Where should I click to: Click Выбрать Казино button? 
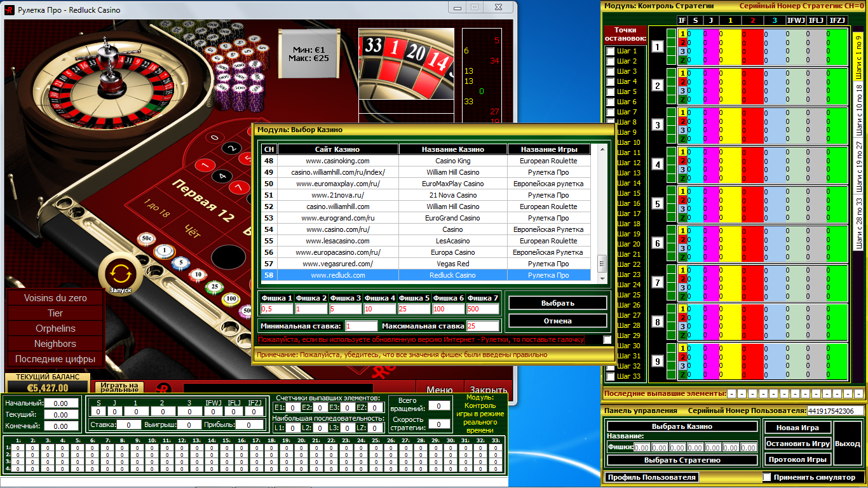click(x=682, y=426)
